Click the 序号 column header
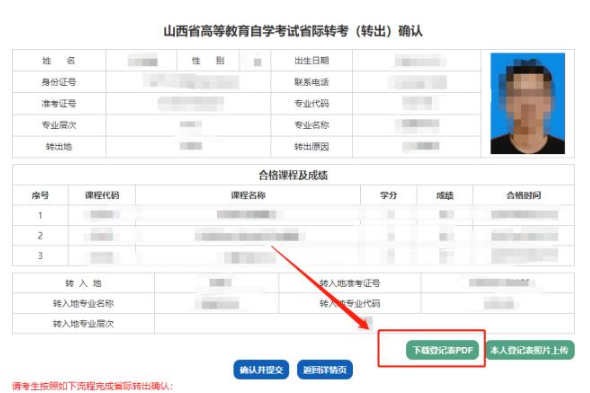590x393 pixels. point(40,195)
